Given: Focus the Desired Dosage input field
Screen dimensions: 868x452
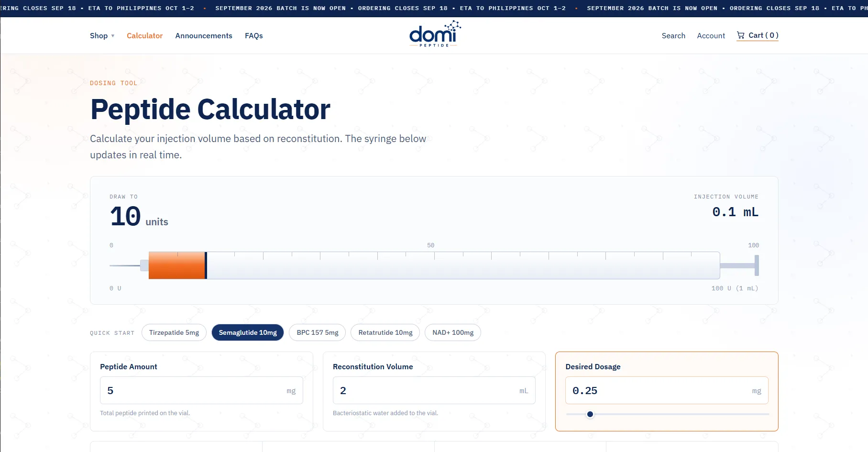Looking at the screenshot, I should coord(667,390).
